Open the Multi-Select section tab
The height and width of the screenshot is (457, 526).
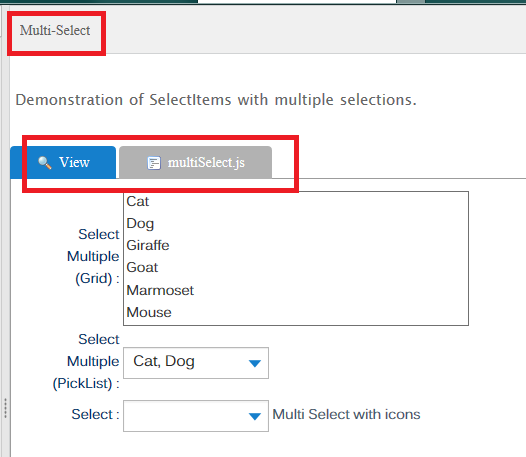[55, 31]
